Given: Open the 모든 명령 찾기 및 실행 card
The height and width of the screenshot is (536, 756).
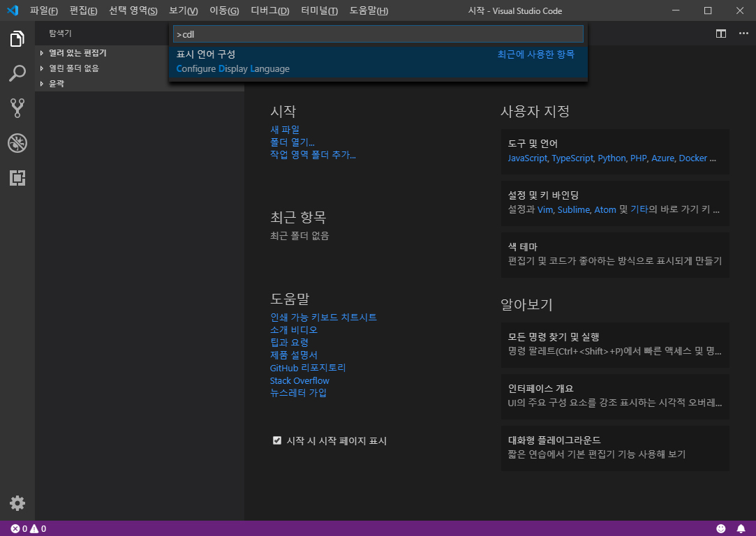Looking at the screenshot, I should pos(615,345).
